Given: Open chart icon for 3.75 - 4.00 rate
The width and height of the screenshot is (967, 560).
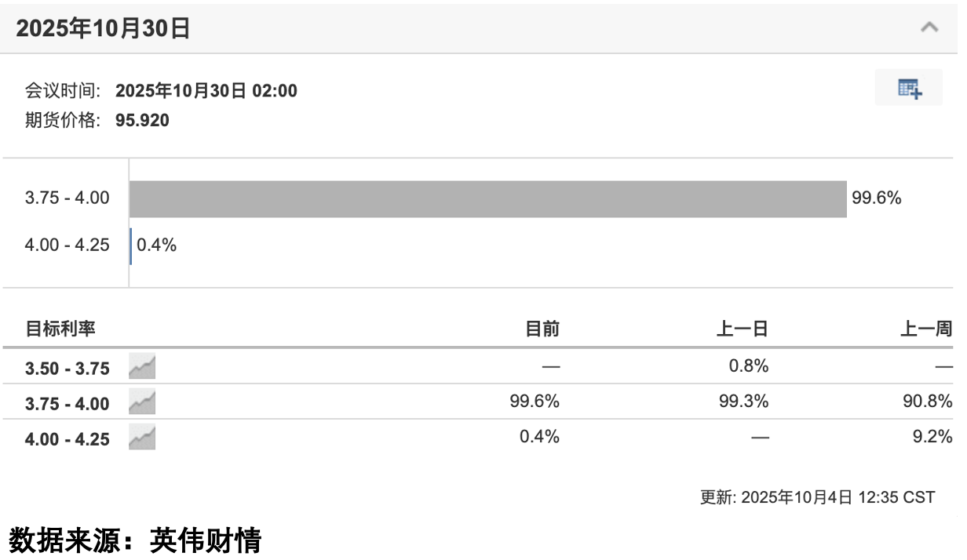Looking at the screenshot, I should pos(142,402).
